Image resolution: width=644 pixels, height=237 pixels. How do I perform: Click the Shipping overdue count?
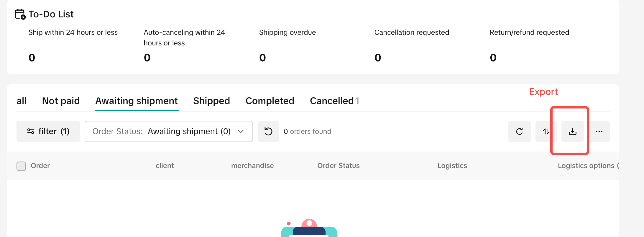[262, 57]
